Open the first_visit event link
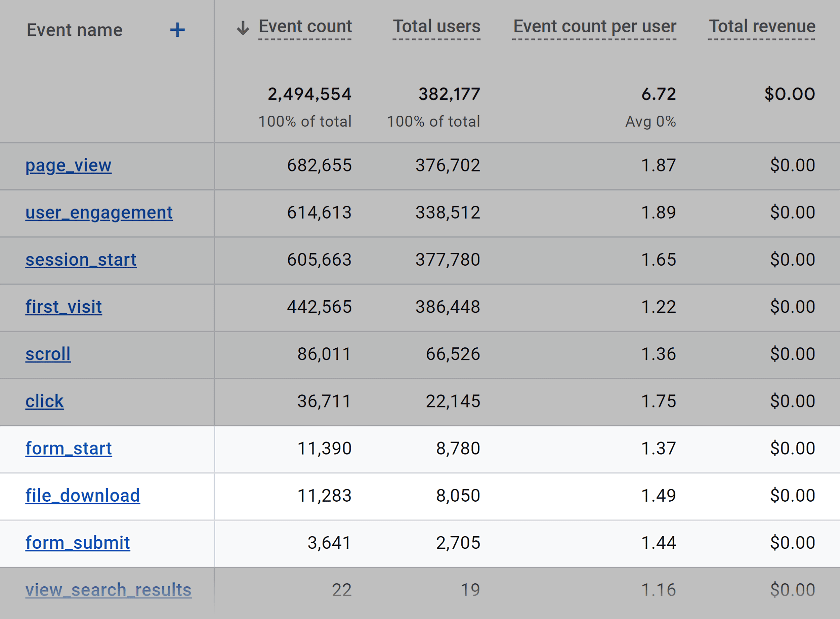This screenshot has width=840, height=619. click(x=64, y=307)
